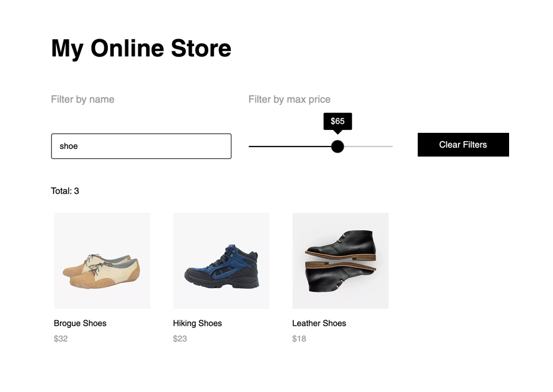Select the Hiking Shoes product title

[x=198, y=323]
